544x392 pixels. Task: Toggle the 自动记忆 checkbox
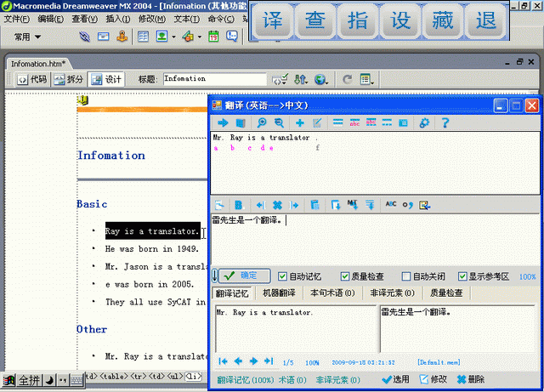283,276
